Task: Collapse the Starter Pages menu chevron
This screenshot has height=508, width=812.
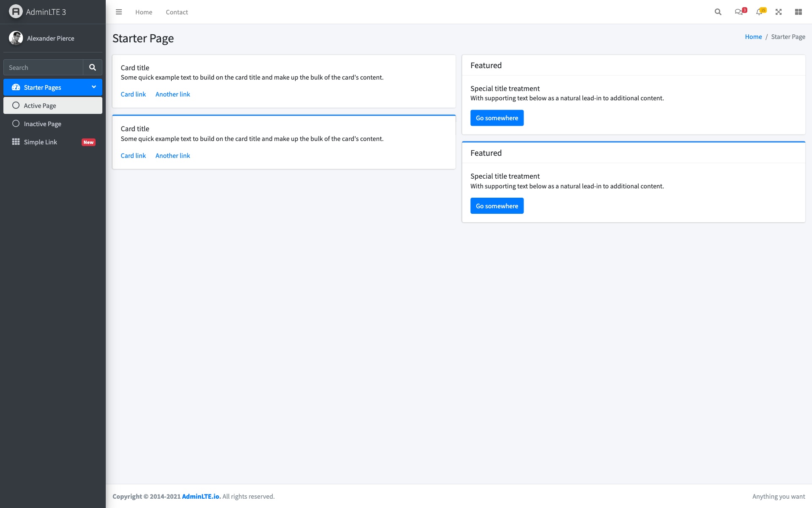Action: (93, 87)
